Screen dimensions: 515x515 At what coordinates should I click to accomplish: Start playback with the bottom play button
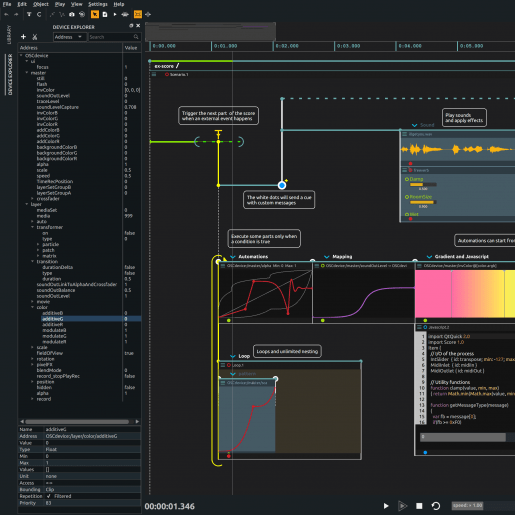(386, 506)
